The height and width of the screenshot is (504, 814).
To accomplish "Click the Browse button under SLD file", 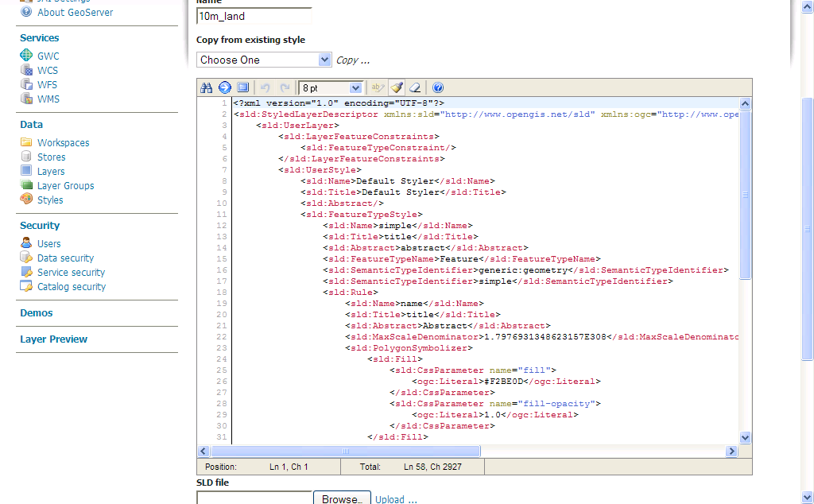I will point(342,498).
